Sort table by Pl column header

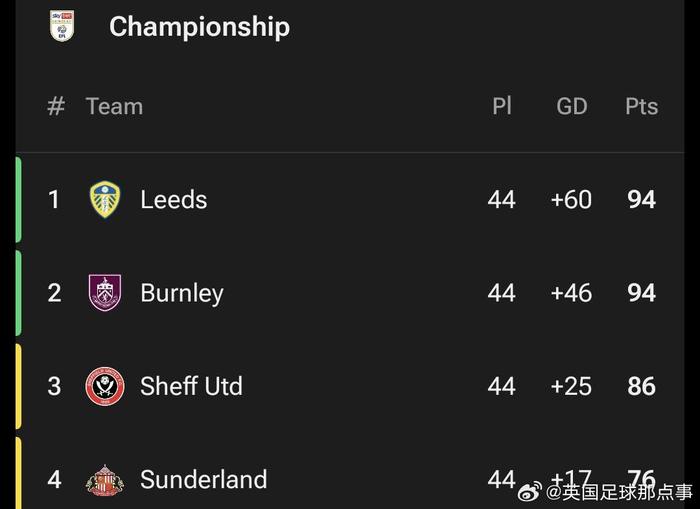coord(502,106)
